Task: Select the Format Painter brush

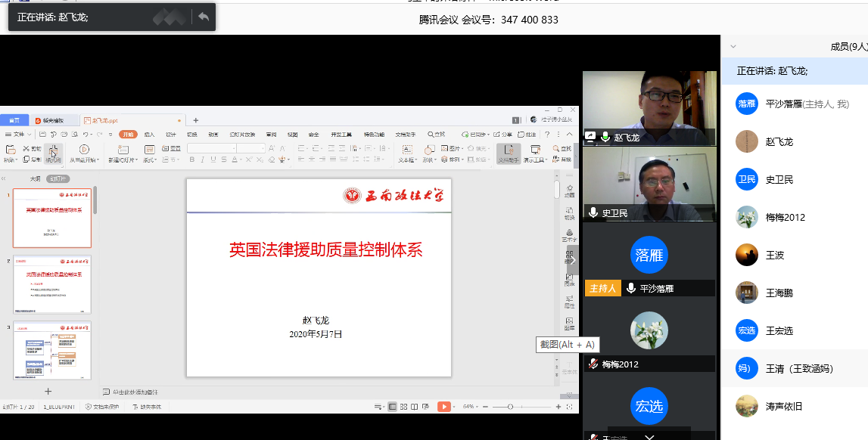Action: (x=53, y=153)
